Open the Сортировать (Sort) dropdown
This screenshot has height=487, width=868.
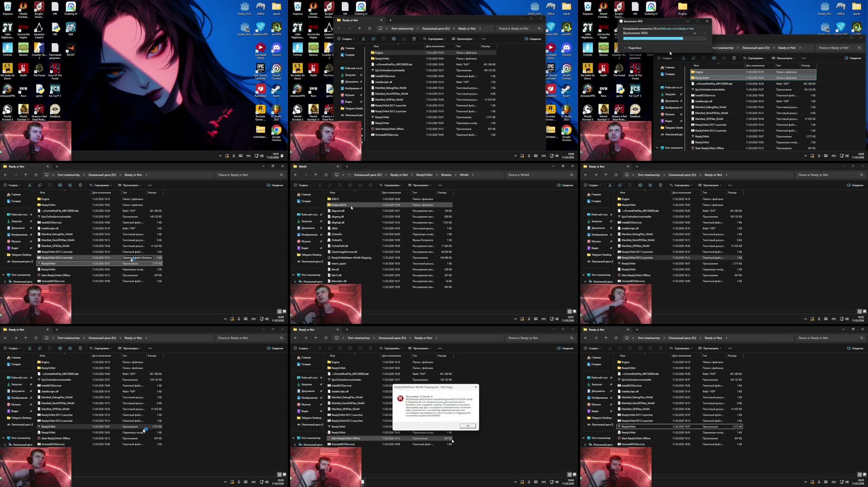[x=434, y=39]
